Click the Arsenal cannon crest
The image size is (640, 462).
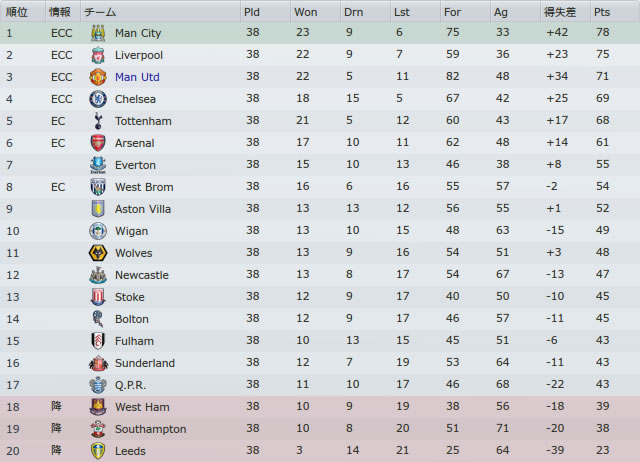[98, 143]
